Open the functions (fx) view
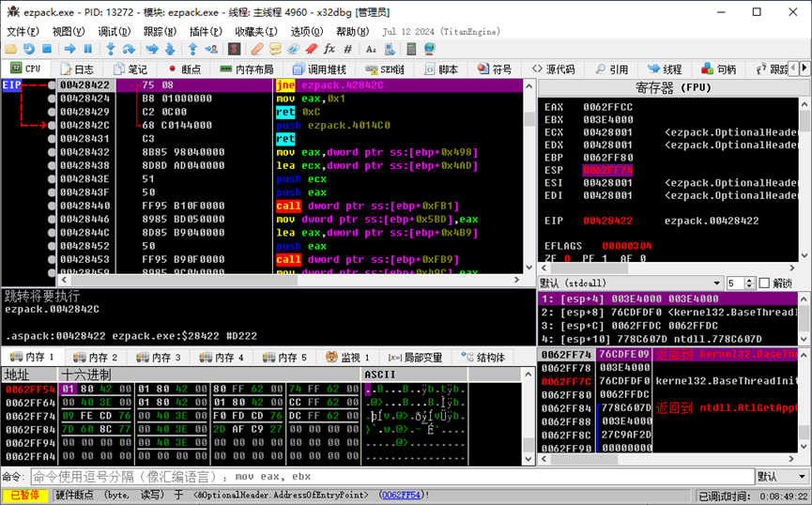 click(x=329, y=49)
